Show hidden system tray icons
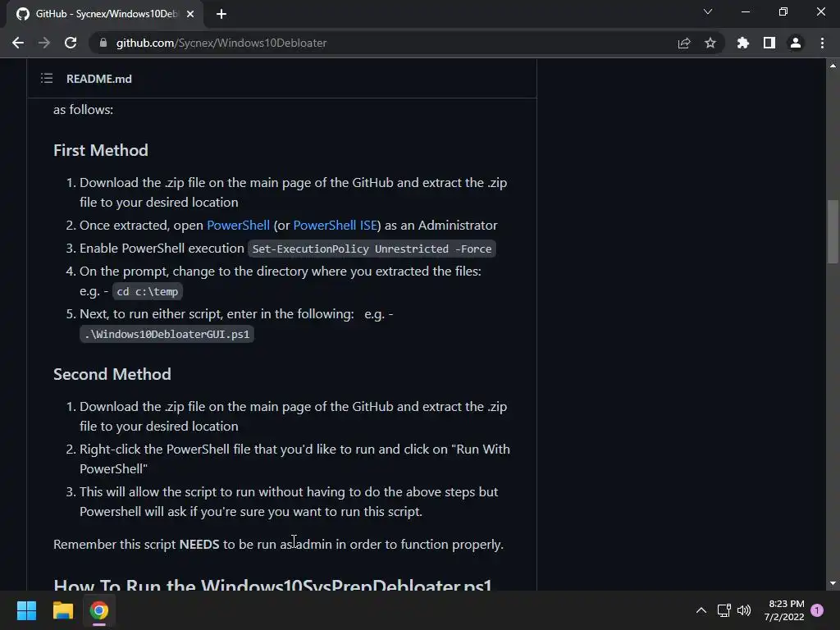This screenshot has width=840, height=630. click(701, 610)
